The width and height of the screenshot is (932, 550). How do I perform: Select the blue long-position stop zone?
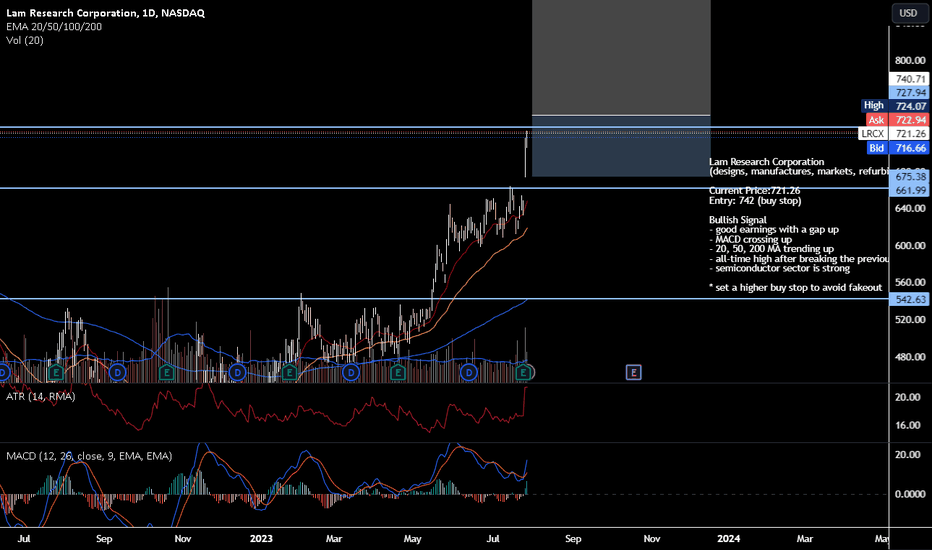pos(621,146)
